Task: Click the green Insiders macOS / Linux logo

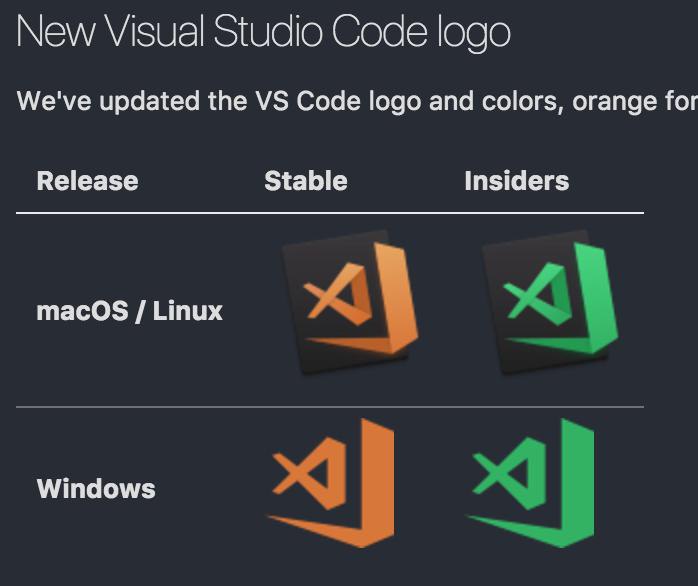Action: (x=550, y=303)
